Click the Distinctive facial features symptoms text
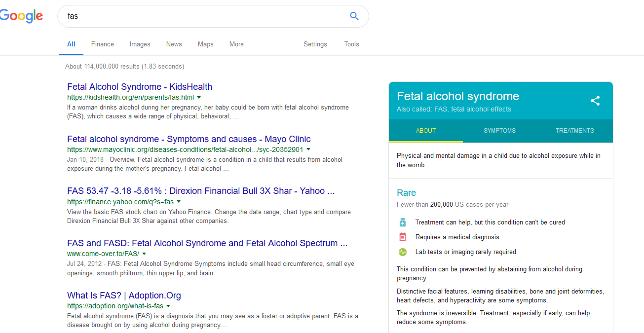The image size is (644, 333). [x=500, y=296]
